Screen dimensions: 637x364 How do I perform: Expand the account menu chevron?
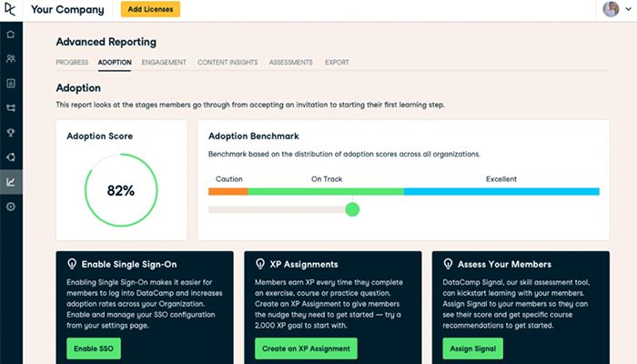coord(628,9)
